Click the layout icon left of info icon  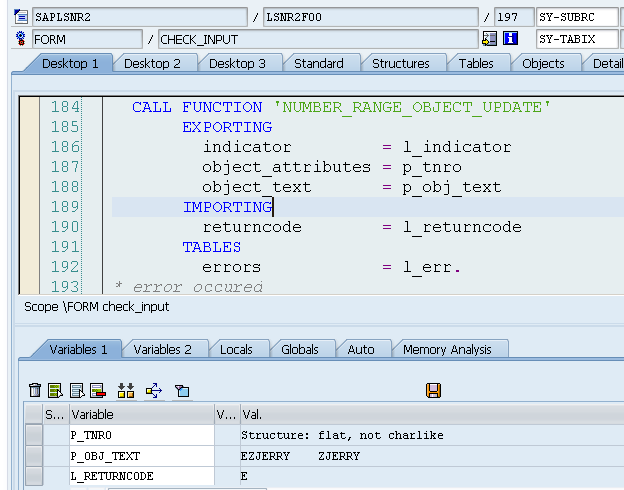[489, 39]
